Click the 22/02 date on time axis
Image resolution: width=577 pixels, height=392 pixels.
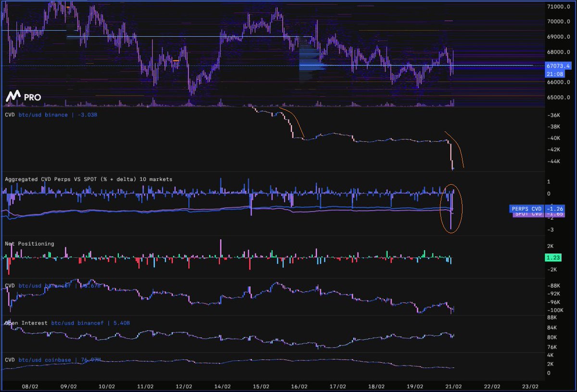click(491, 387)
